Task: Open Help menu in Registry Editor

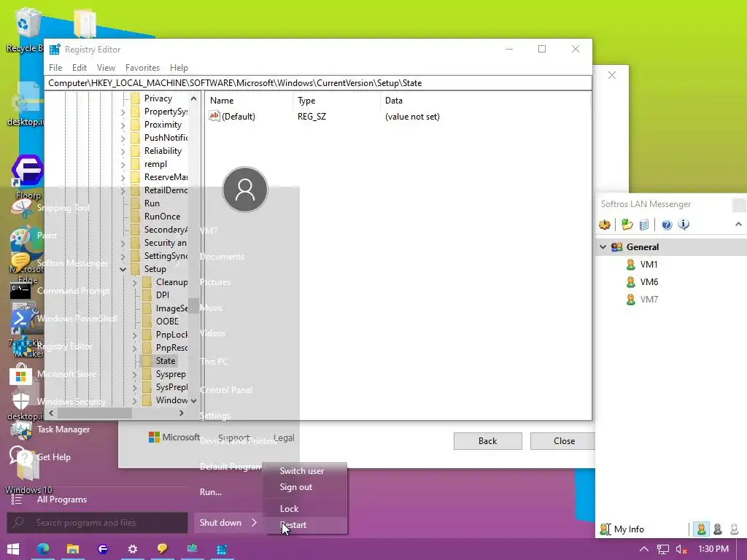Action: click(x=179, y=68)
